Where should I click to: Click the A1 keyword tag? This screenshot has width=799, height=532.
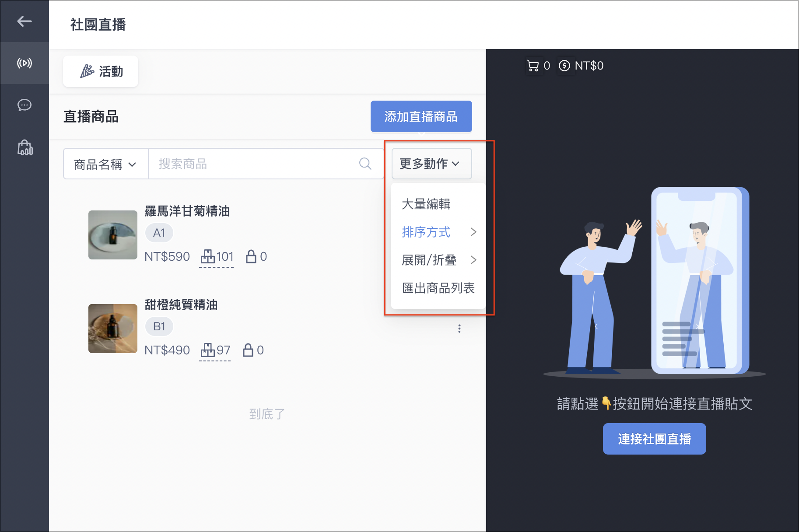[159, 233]
